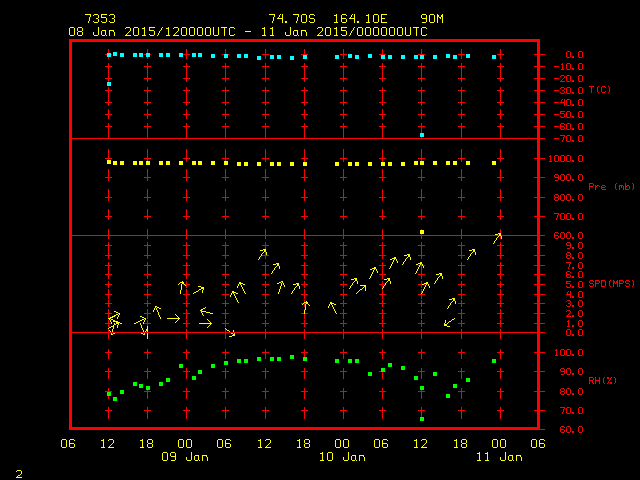Screen dimensions: 640x480
Task: Click the date range text in header
Action: tap(248, 32)
